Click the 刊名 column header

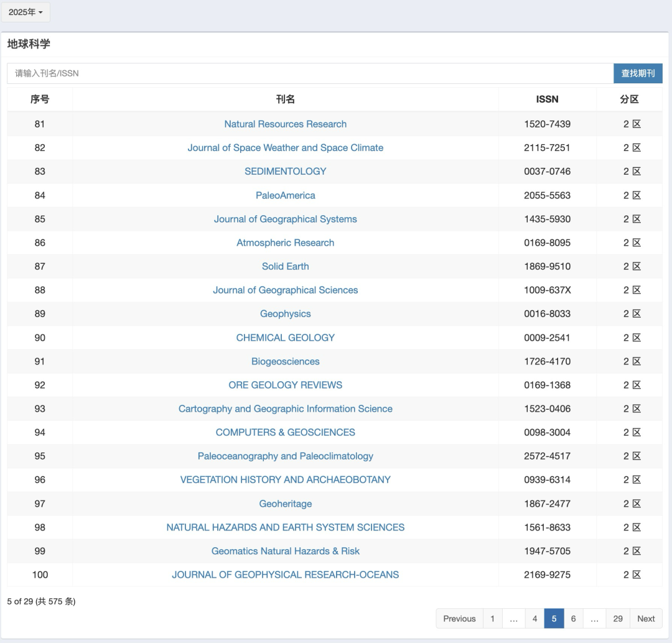pos(286,99)
